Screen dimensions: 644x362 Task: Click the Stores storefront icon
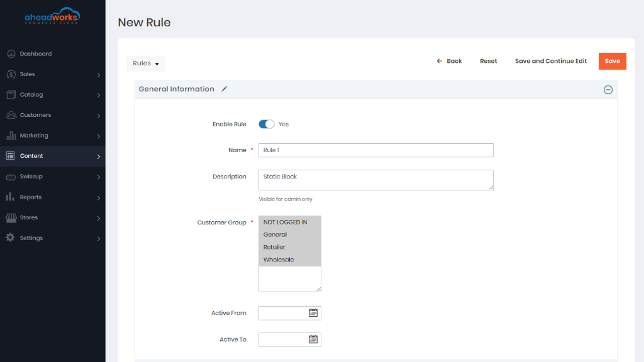pyautogui.click(x=11, y=217)
